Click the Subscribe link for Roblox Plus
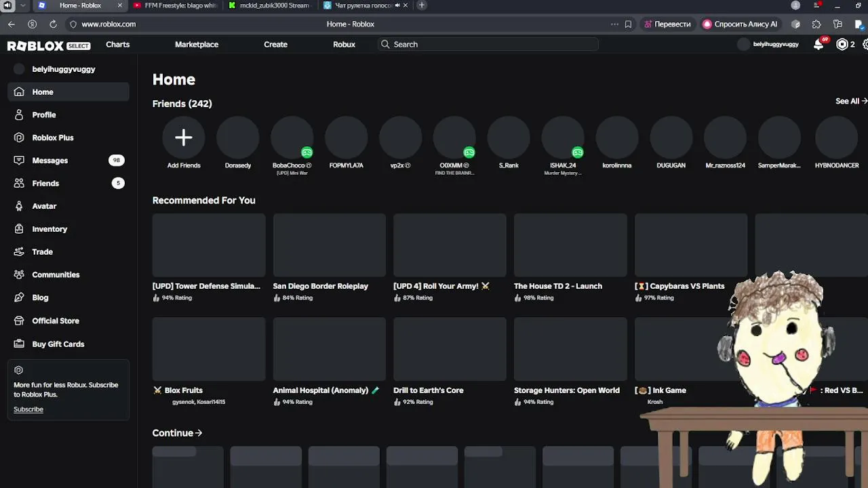 (28, 409)
